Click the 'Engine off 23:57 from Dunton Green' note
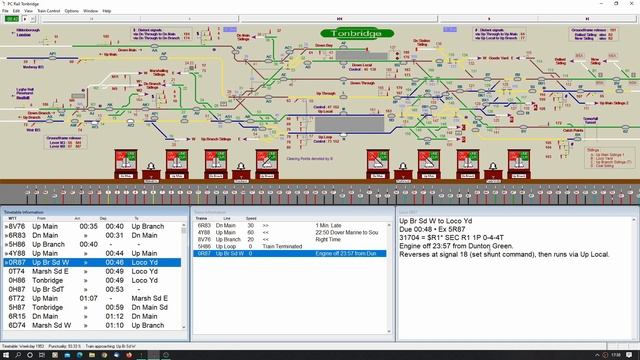This screenshot has height=360, width=640. pyautogui.click(x=456, y=246)
